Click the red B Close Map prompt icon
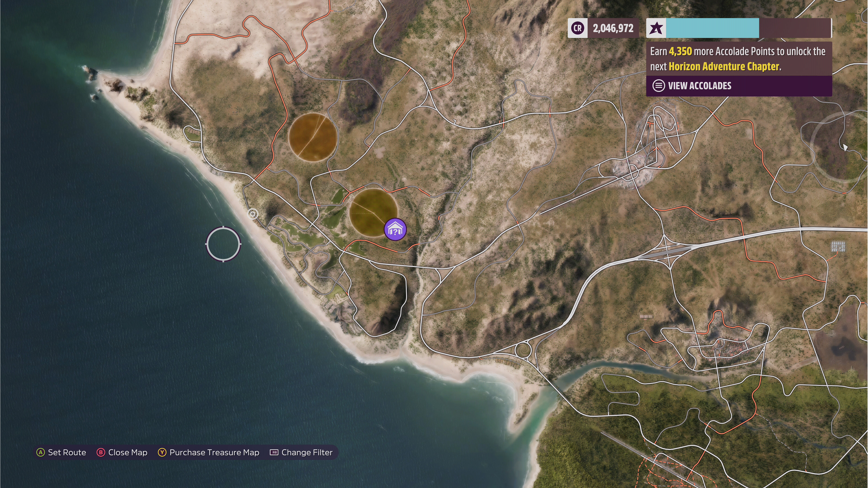Viewport: 868px width, 488px height. tap(101, 452)
